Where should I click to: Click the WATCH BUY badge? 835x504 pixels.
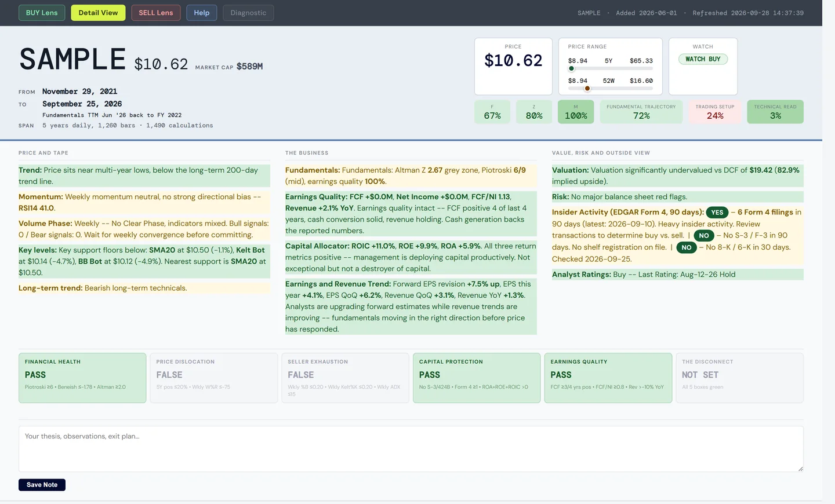click(703, 59)
